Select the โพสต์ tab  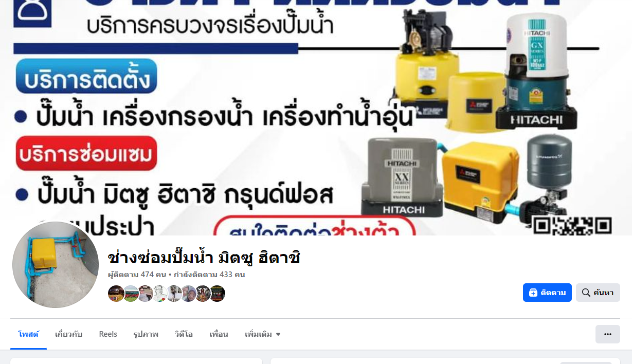[x=28, y=334]
